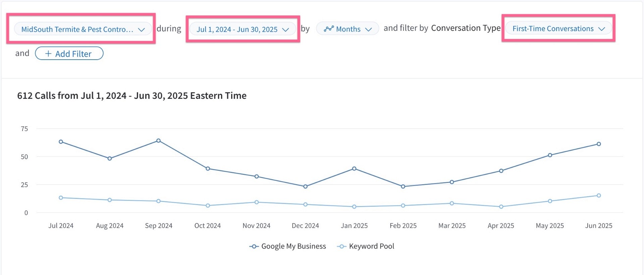Screen dimensions: 644x275
Task: Click the Google My Business point for Oct 2024
Action: pyautogui.click(x=208, y=168)
